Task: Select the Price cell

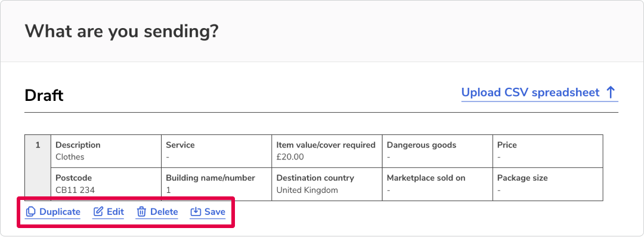Action: 548,151
